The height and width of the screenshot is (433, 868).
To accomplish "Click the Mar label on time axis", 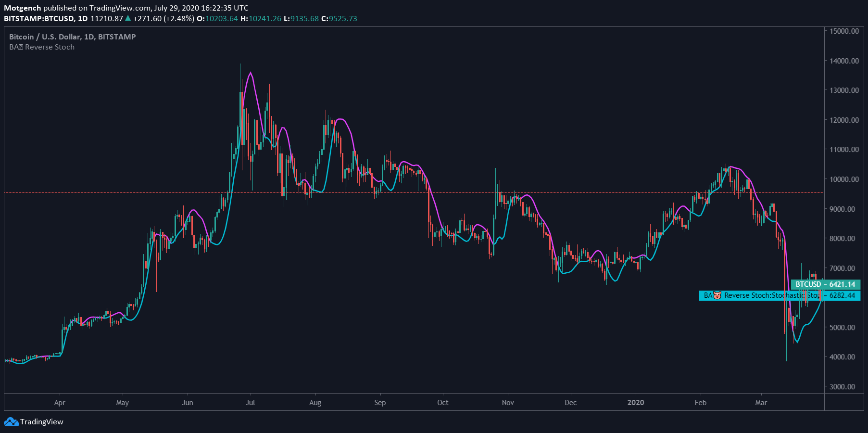I will pyautogui.click(x=761, y=403).
